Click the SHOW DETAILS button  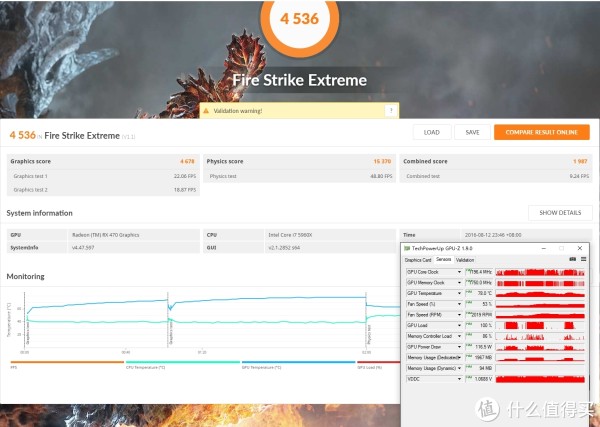point(560,213)
